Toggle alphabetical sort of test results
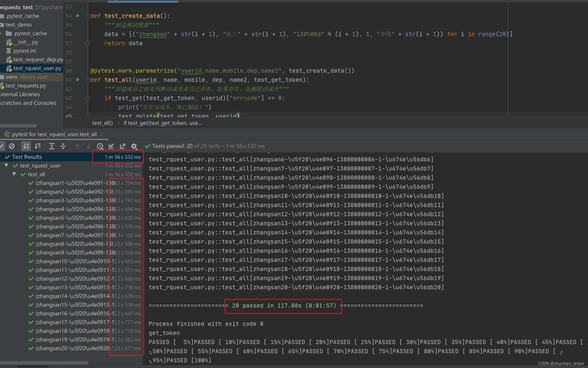588x368 pixels. 26,146
